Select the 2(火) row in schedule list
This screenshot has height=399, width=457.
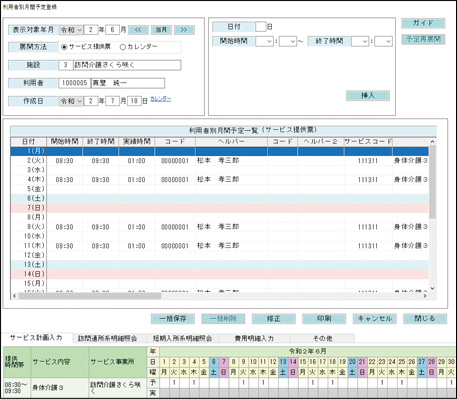pos(219,161)
